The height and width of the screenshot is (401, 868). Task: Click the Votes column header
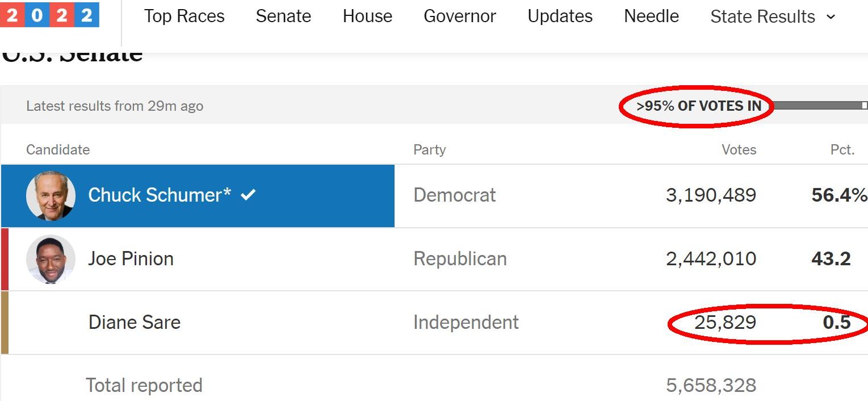point(739,150)
